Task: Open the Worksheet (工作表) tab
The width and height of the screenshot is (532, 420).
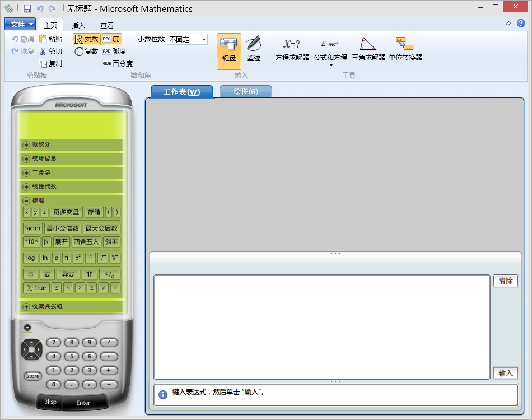Action: coord(182,92)
